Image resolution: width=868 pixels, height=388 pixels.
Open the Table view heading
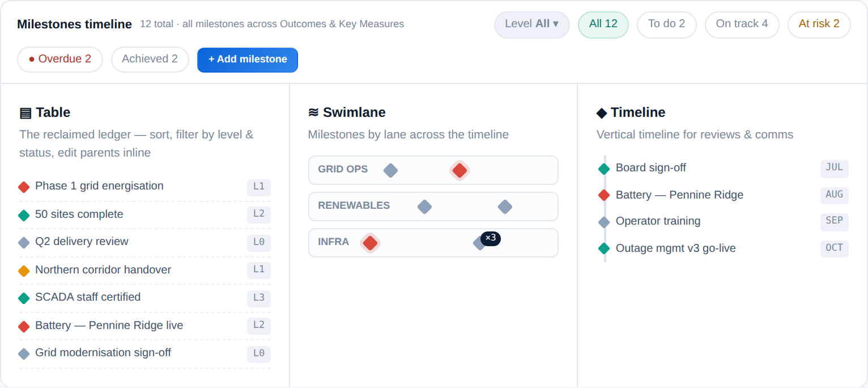pos(45,112)
